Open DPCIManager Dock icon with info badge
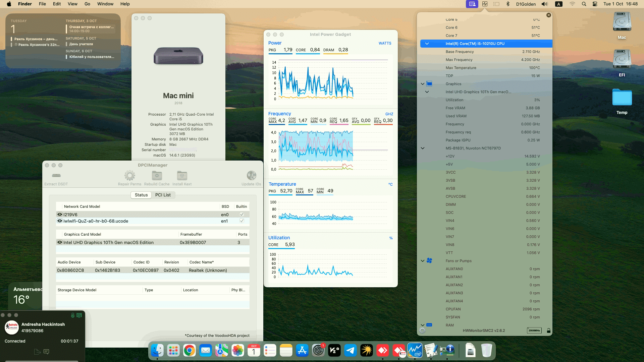 pos(447,351)
